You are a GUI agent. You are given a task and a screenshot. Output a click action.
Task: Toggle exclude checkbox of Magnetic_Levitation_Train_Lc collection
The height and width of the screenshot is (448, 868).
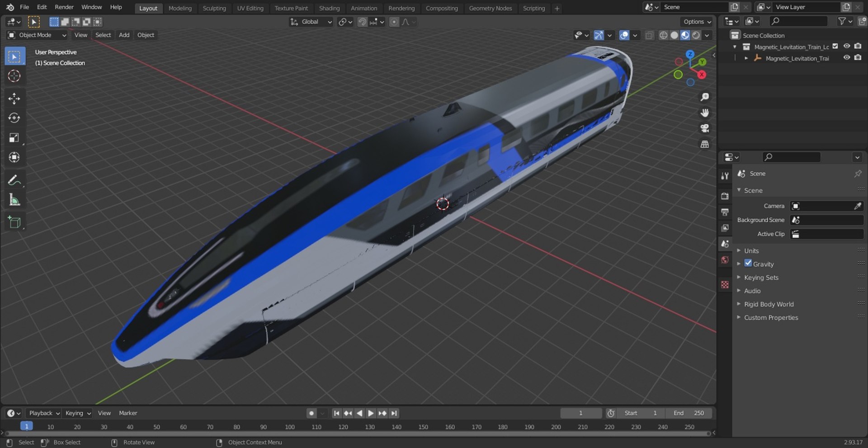[835, 46]
